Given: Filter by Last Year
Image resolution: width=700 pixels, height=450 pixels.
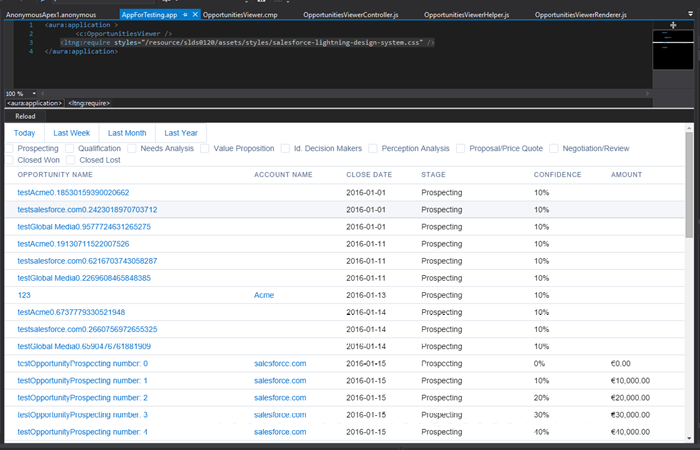Looking at the screenshot, I should pyautogui.click(x=180, y=133).
